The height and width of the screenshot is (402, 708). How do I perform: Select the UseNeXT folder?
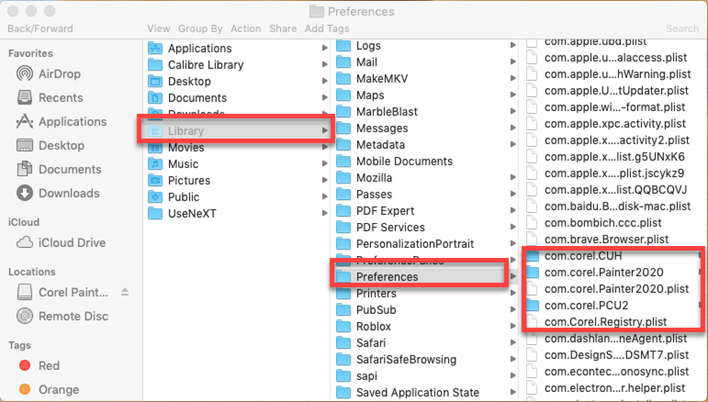(182, 213)
